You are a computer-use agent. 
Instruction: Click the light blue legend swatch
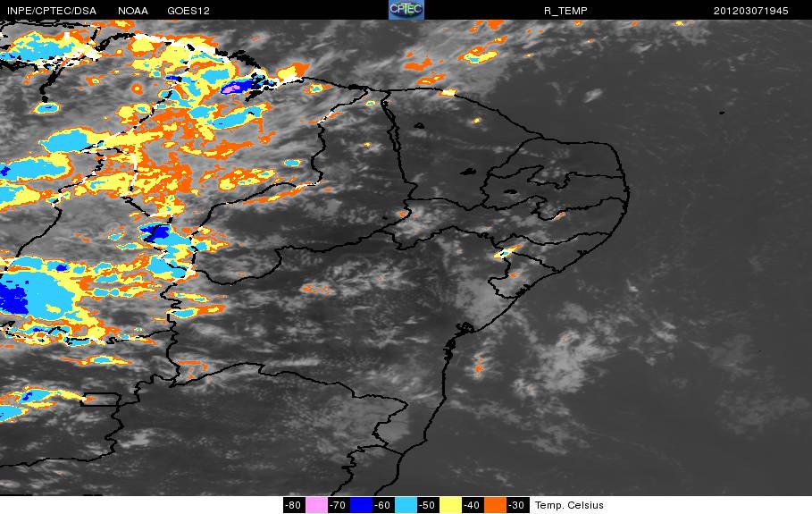(406, 505)
